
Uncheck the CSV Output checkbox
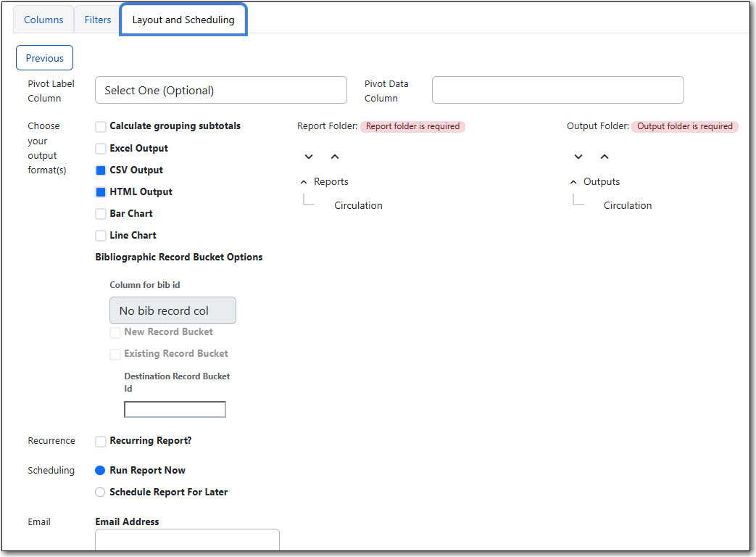point(101,170)
